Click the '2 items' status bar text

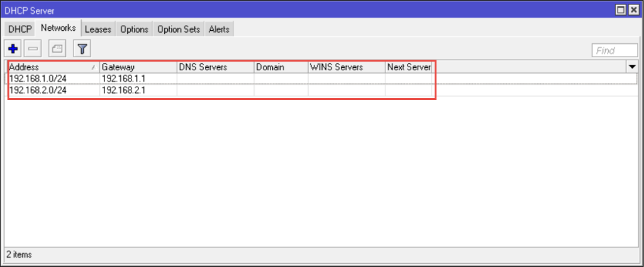[19, 254]
